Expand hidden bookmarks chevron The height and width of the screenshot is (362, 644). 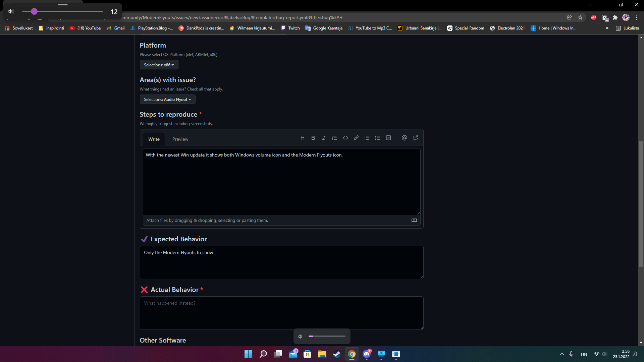[x=607, y=28]
